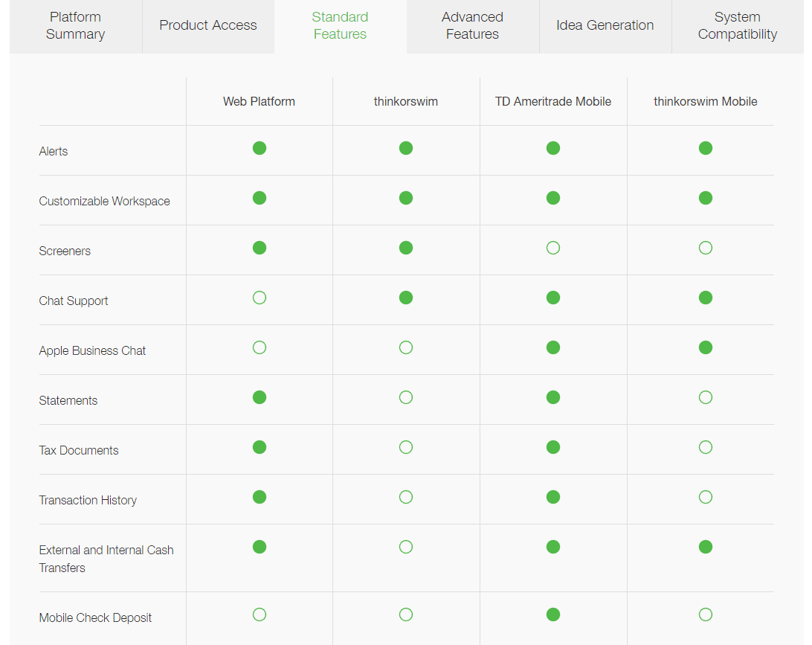Click the Mobile Check Deposit row label

[95, 617]
